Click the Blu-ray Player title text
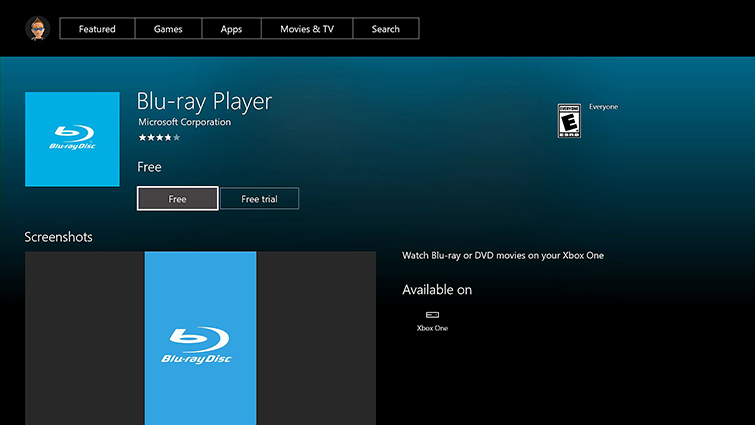The width and height of the screenshot is (755, 425). tap(204, 102)
